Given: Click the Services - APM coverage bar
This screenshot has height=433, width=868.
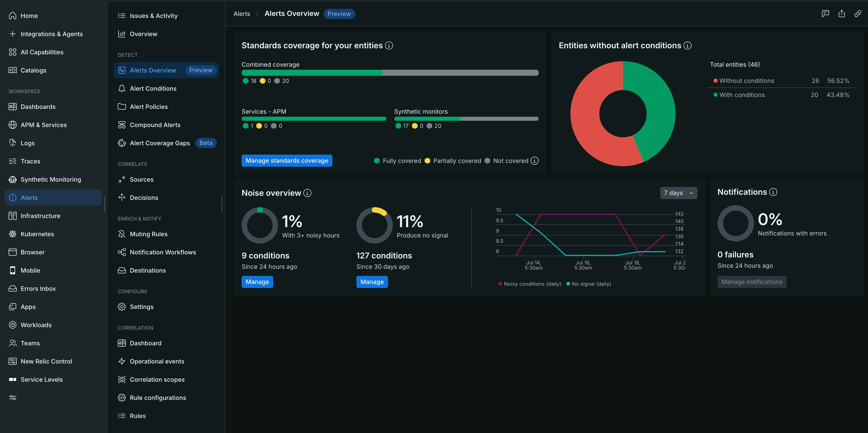Looking at the screenshot, I should point(314,118).
